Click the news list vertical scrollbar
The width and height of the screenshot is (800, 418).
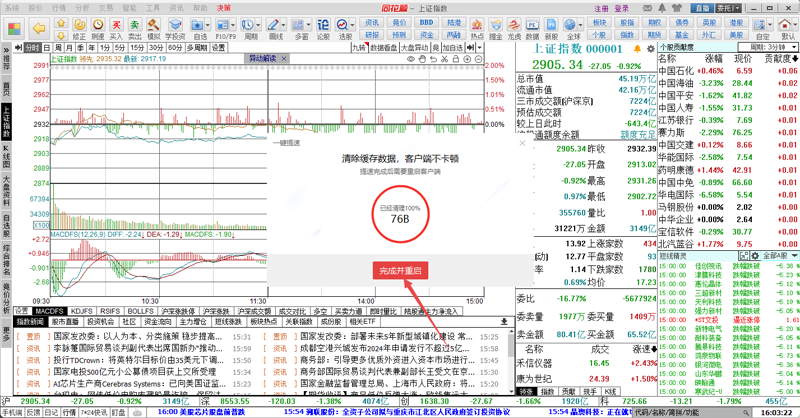point(511,360)
